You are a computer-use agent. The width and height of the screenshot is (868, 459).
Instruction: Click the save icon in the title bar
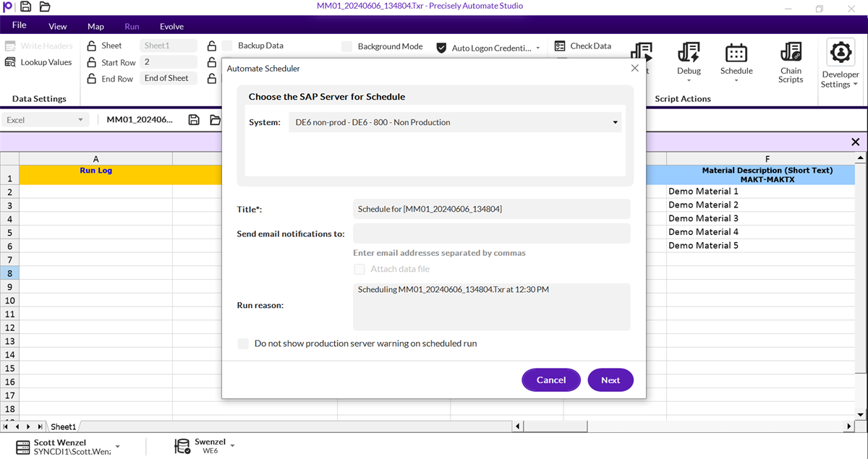pyautogui.click(x=26, y=7)
